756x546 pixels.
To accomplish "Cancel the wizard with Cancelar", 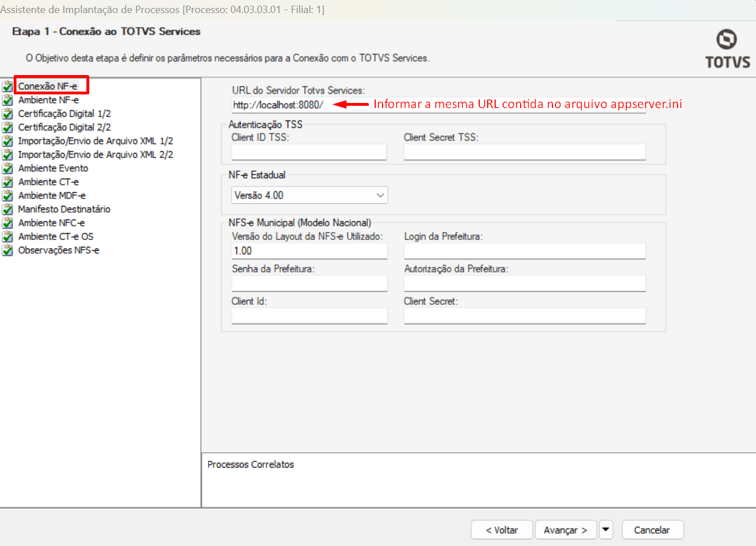I will click(652, 530).
